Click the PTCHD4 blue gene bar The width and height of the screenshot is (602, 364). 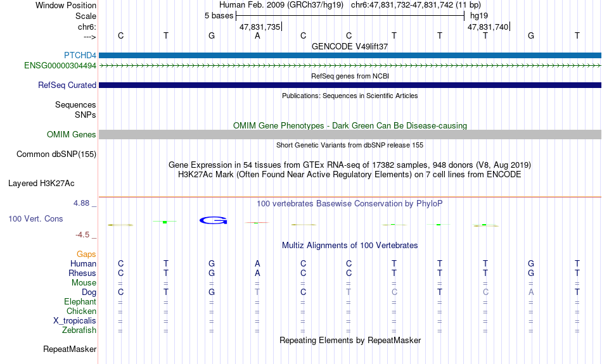pyautogui.click(x=350, y=55)
